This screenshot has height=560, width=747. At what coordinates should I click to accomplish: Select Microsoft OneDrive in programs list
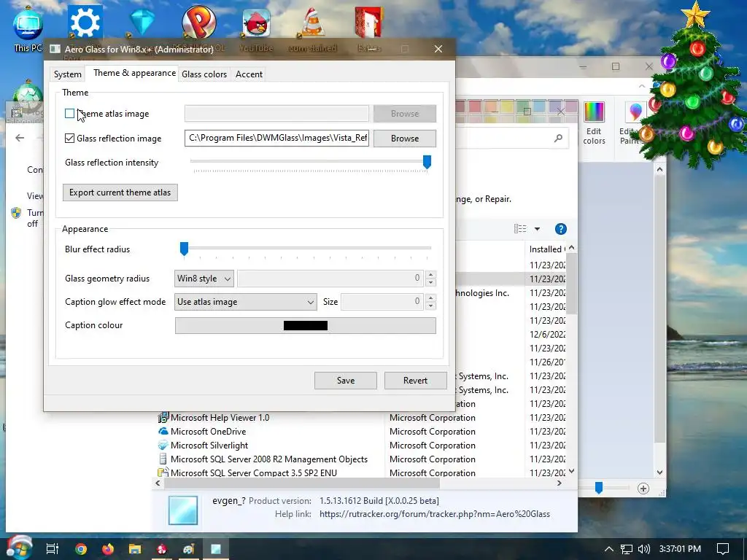click(208, 432)
